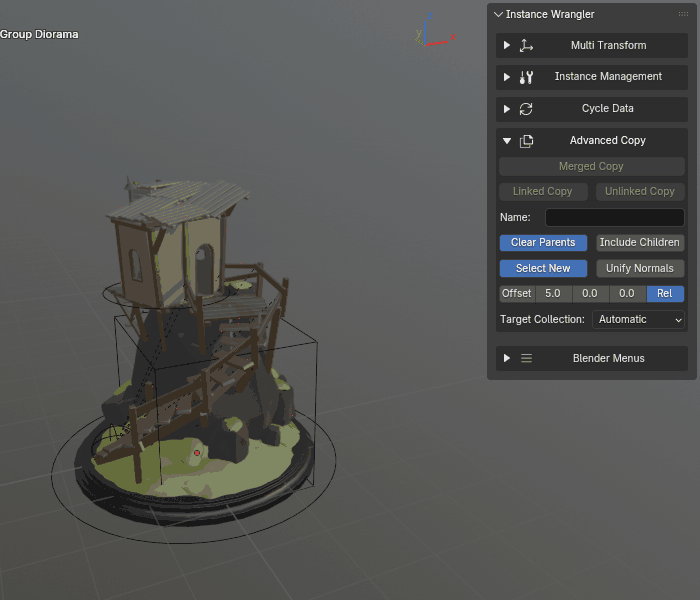Click the viewport axis orientation gizmo

pos(435,30)
